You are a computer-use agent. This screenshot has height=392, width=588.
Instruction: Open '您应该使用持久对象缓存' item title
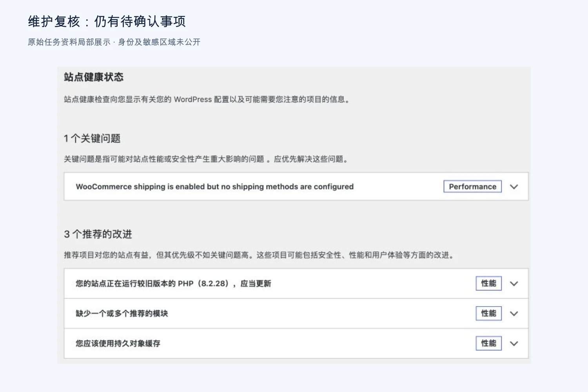118,343
